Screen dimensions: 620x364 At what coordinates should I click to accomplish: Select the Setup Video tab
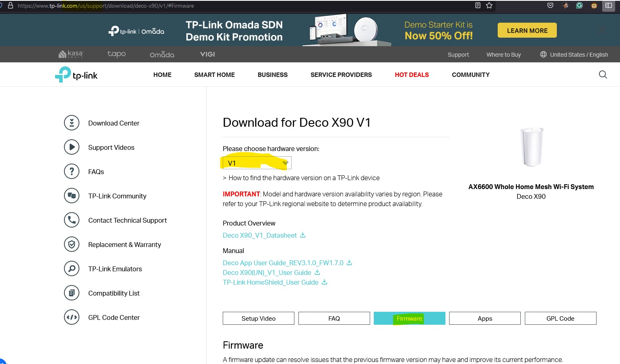[x=258, y=319]
